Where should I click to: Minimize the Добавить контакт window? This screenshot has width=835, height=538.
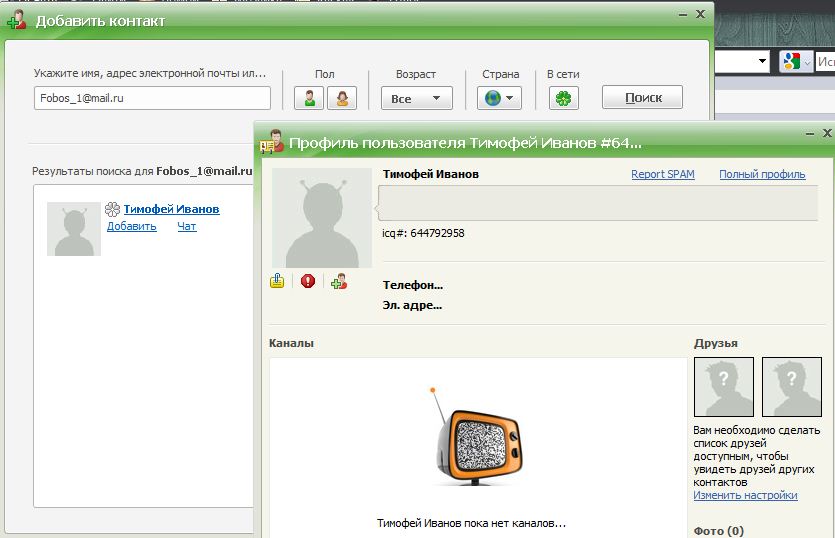pyautogui.click(x=683, y=14)
